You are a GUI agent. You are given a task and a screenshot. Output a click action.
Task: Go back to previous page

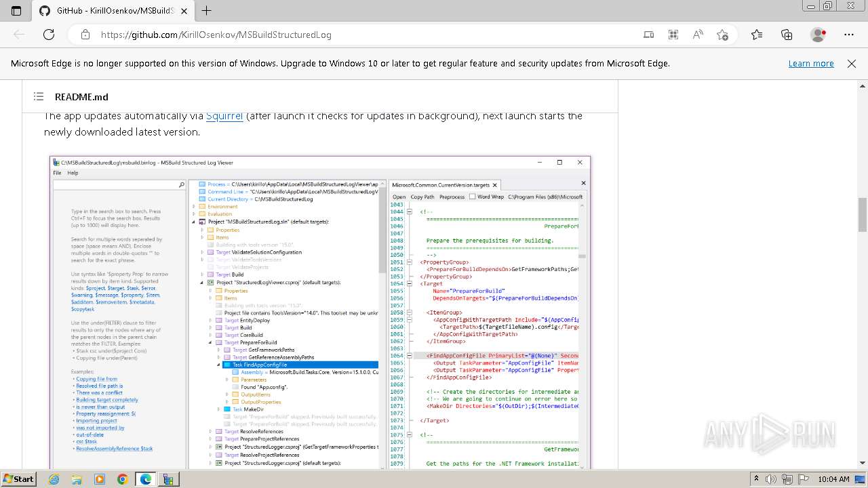(x=19, y=35)
